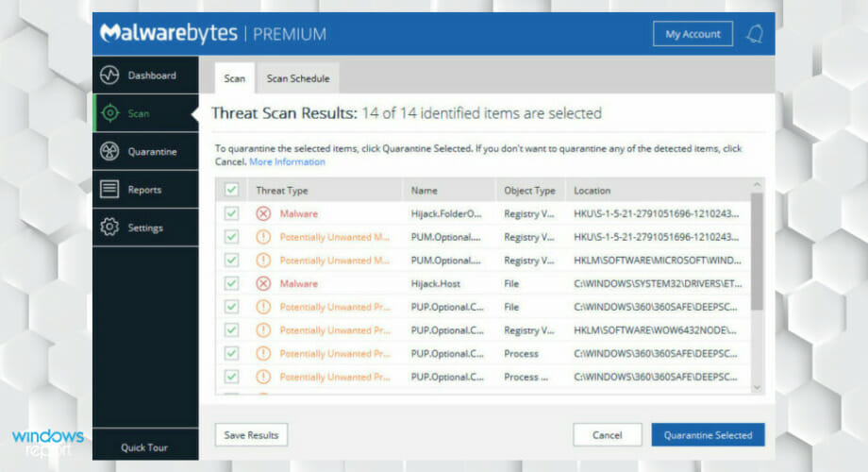This screenshot has height=472, width=868.
Task: Click the Save Results button
Action: pyautogui.click(x=251, y=435)
